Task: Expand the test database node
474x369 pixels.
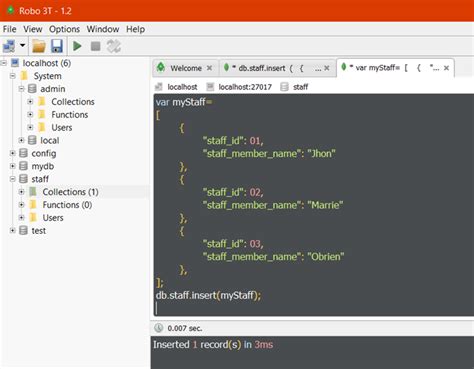Action: tap(13, 231)
